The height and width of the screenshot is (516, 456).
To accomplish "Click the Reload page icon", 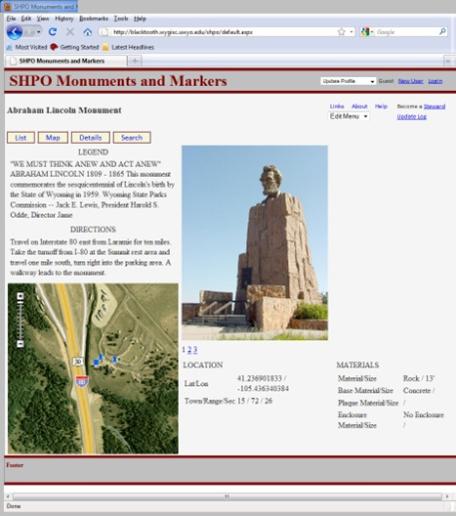I will click(x=52, y=32).
